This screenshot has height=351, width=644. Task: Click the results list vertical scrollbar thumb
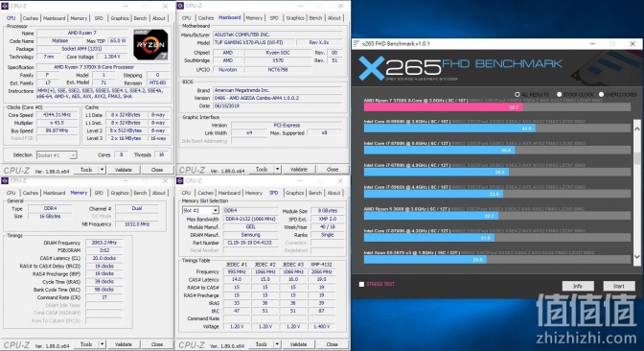click(637, 158)
